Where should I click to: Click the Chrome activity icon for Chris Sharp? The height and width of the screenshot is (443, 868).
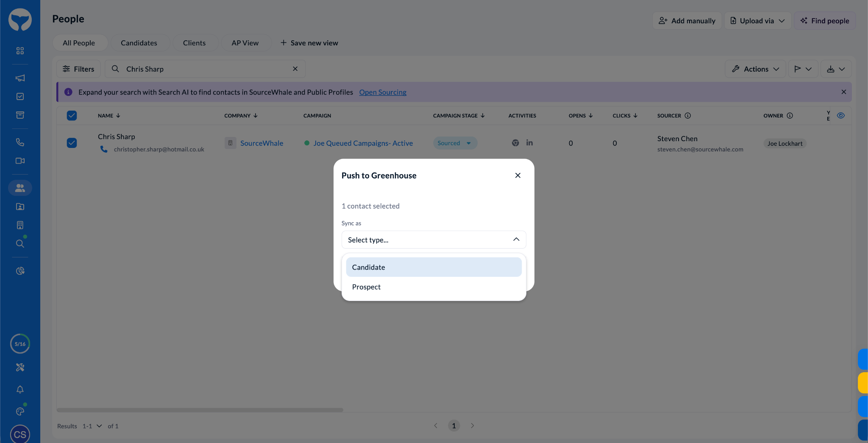pyautogui.click(x=515, y=143)
